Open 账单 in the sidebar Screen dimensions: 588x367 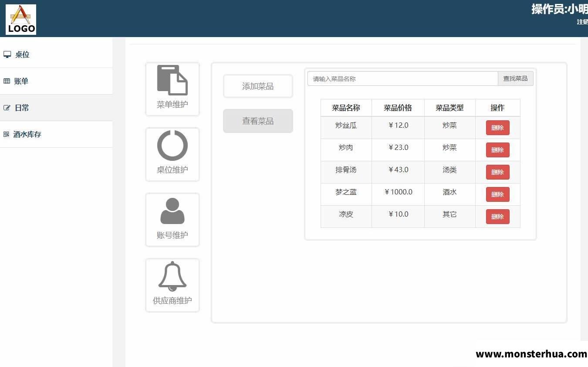coord(56,81)
